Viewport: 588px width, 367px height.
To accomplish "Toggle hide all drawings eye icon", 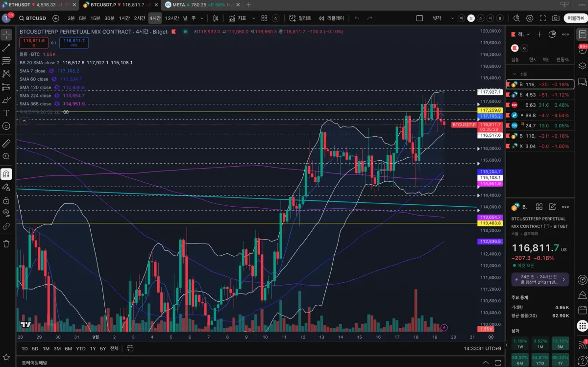I will (x=6, y=213).
